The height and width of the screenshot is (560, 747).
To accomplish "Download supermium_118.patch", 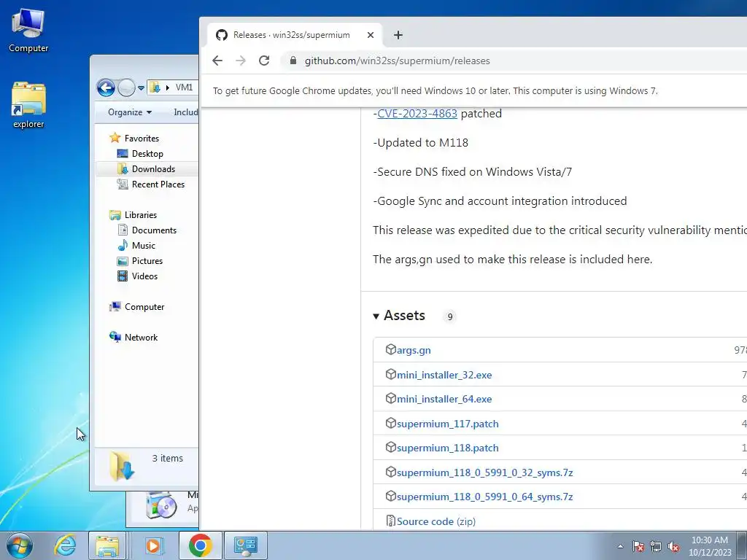I will click(447, 448).
